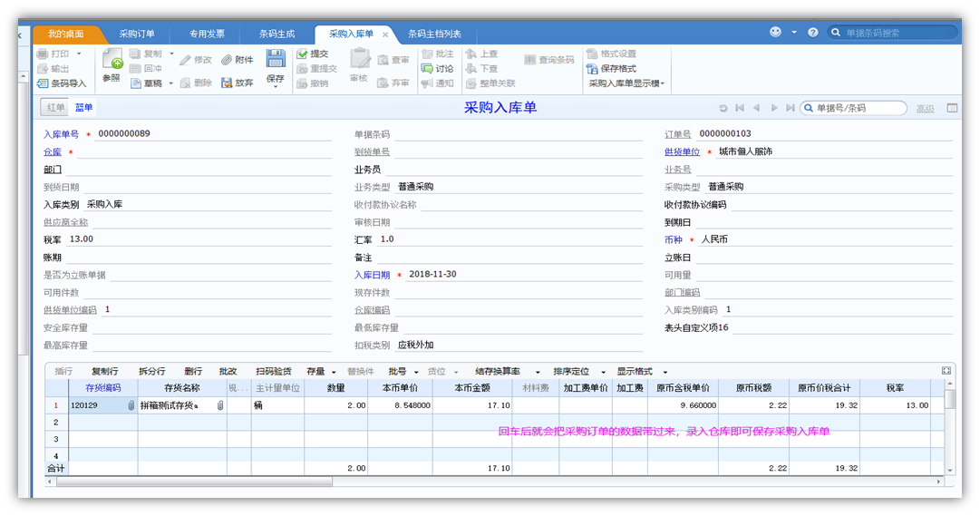
Task: Click the 草稿 draft icon
Action: [x=136, y=83]
